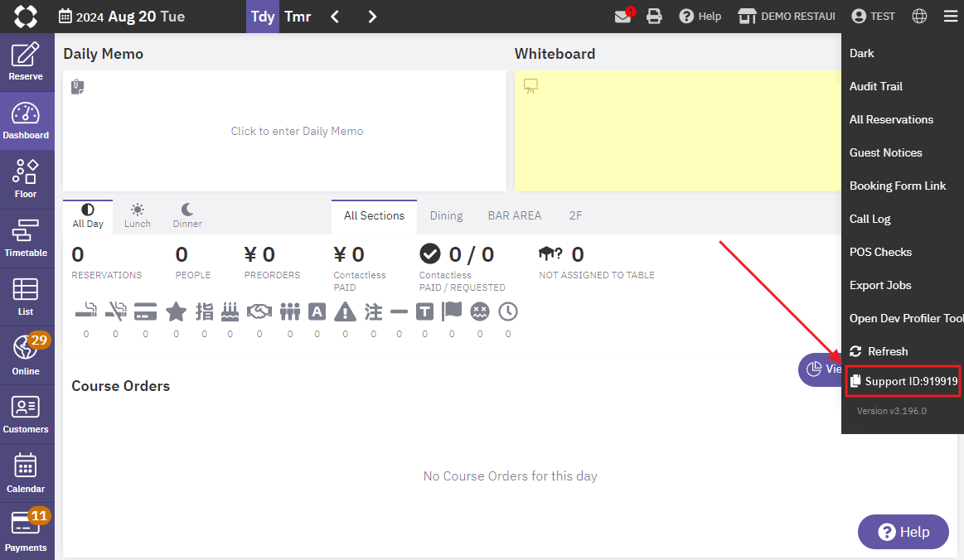Open the date picker calendar icon

point(65,17)
